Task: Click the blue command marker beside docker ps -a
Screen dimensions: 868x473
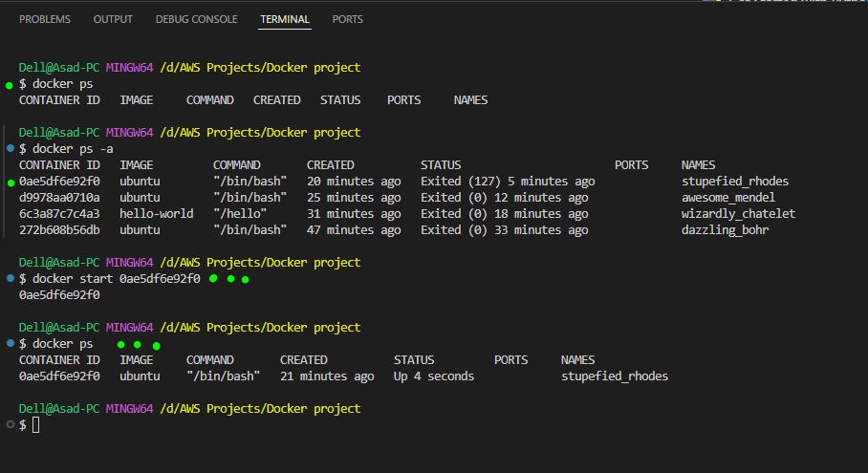Action: pos(10,148)
